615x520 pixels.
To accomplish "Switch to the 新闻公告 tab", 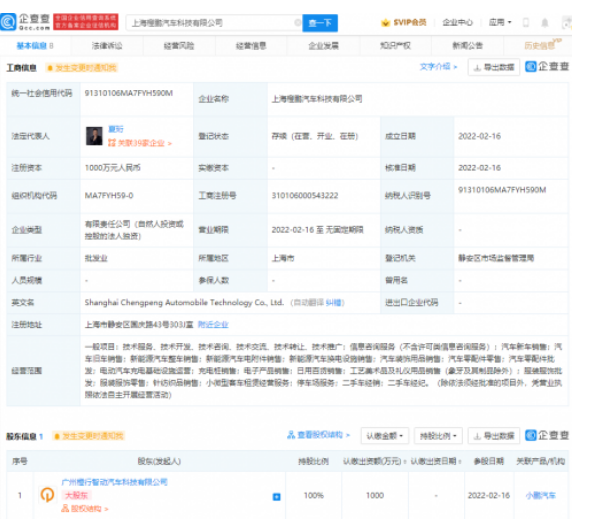I will [x=468, y=46].
